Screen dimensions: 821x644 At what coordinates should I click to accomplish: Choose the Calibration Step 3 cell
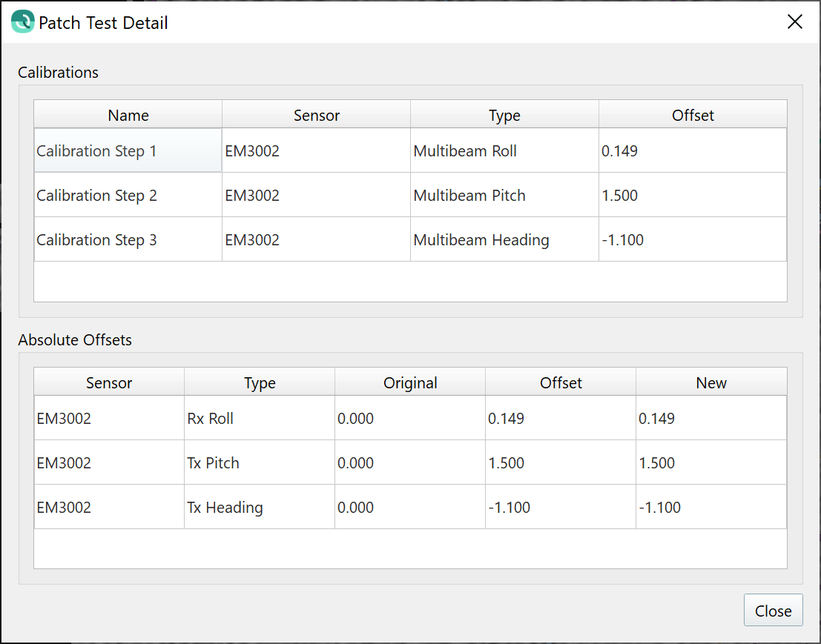pos(97,240)
